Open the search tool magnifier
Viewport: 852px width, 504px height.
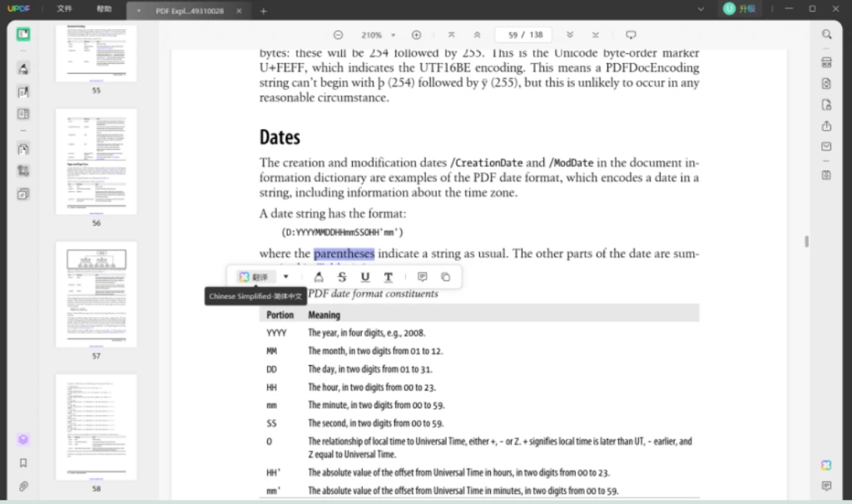(826, 35)
